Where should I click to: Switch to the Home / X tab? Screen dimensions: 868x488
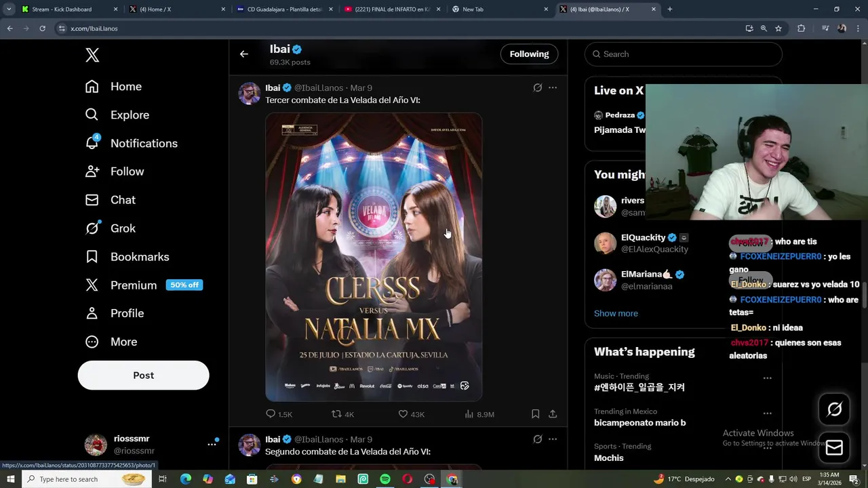pyautogui.click(x=176, y=9)
